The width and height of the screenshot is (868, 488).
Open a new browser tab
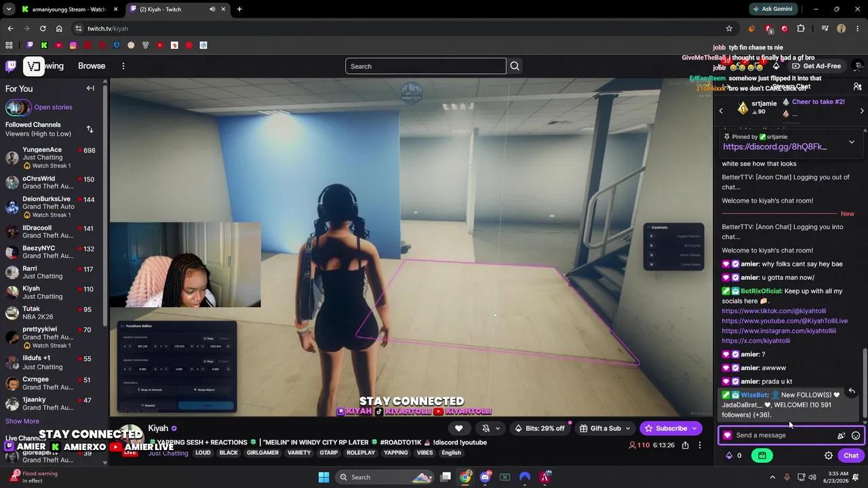click(239, 9)
